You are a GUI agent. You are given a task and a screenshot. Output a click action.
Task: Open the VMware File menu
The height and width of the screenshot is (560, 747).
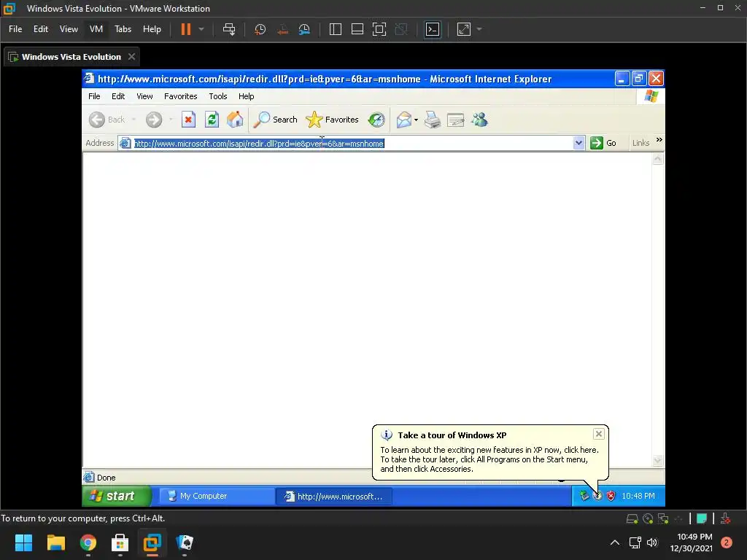(x=15, y=29)
